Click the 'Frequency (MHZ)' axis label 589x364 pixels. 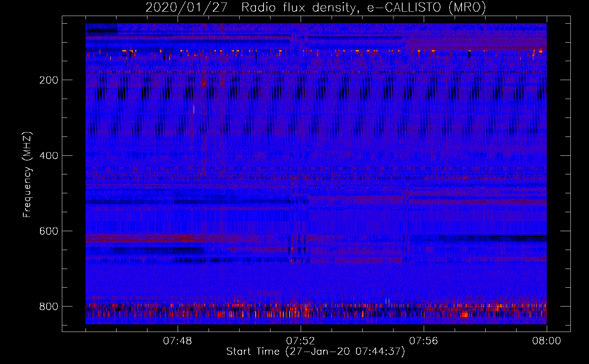point(27,174)
